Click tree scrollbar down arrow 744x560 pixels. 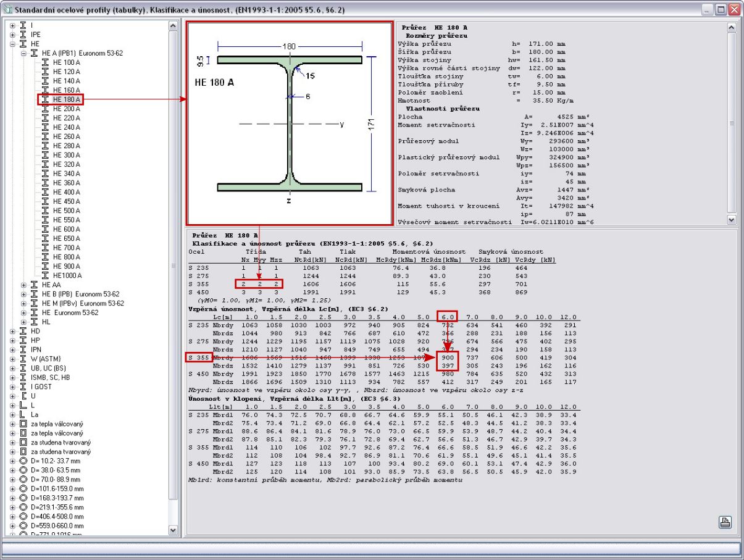pos(173,530)
